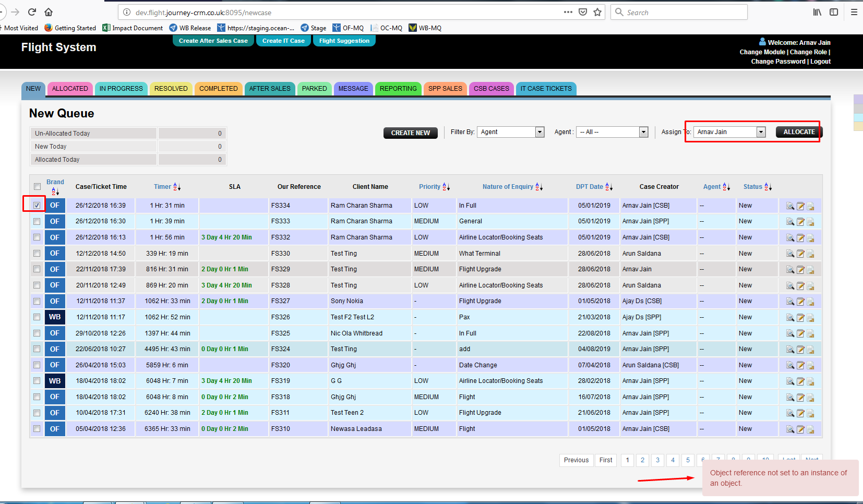This screenshot has height=504, width=863.
Task: Expand the Agent dropdown showing All
Action: (x=612, y=132)
